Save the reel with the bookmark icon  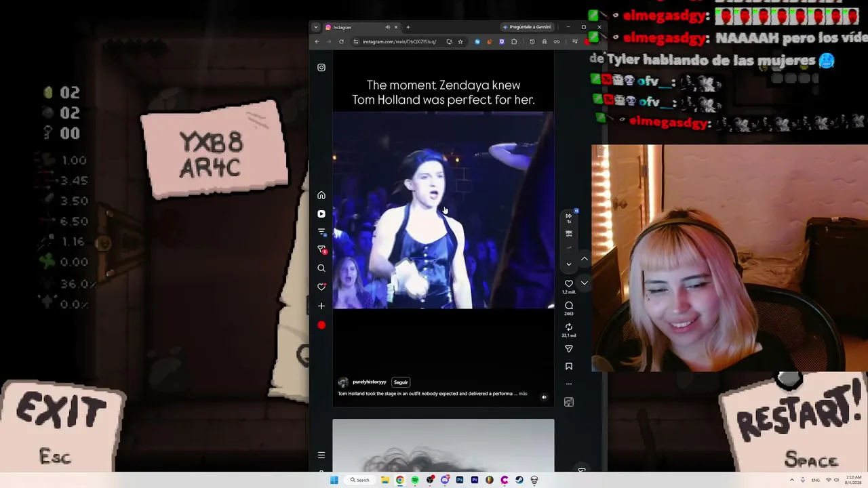coord(569,367)
